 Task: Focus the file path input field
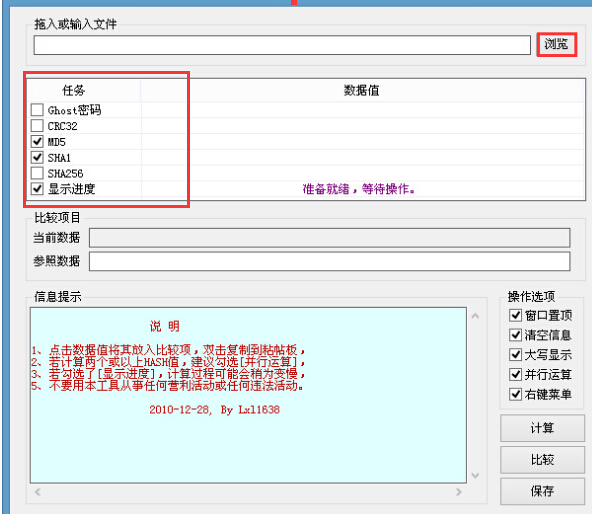coord(282,45)
